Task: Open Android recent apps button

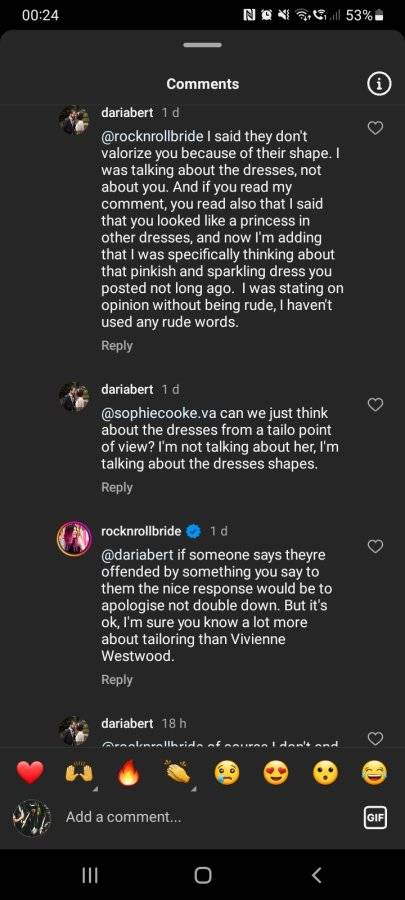Action: [x=90, y=875]
